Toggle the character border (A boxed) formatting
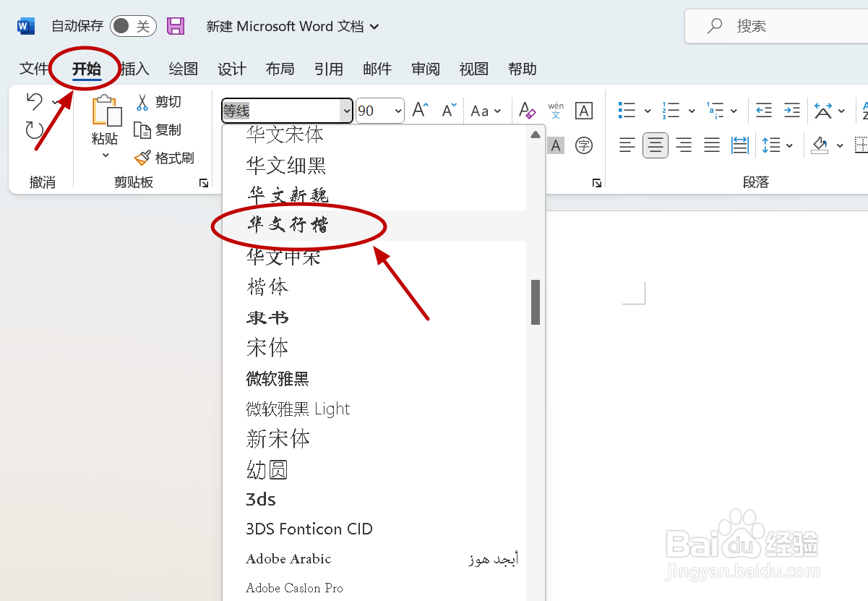Viewport: 868px width, 601px height. coord(583,110)
